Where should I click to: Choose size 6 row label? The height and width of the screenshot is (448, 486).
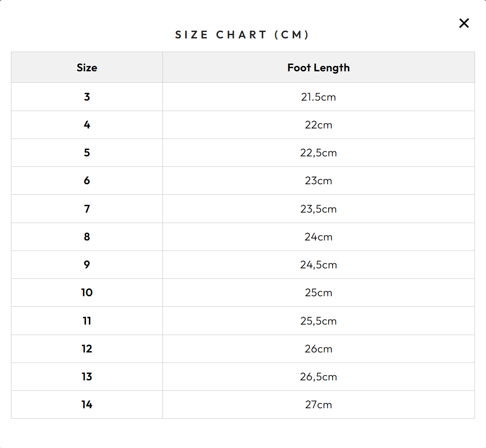click(x=87, y=181)
